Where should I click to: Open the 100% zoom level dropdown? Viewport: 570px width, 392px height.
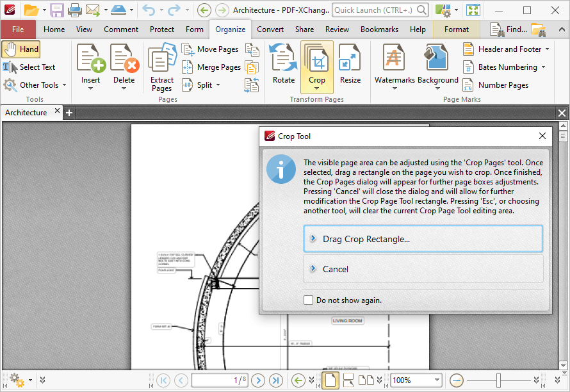[437, 380]
